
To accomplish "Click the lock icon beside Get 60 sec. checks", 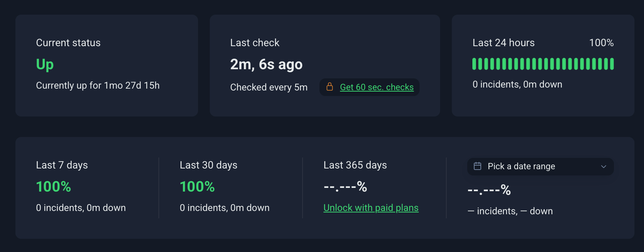I will click(330, 87).
